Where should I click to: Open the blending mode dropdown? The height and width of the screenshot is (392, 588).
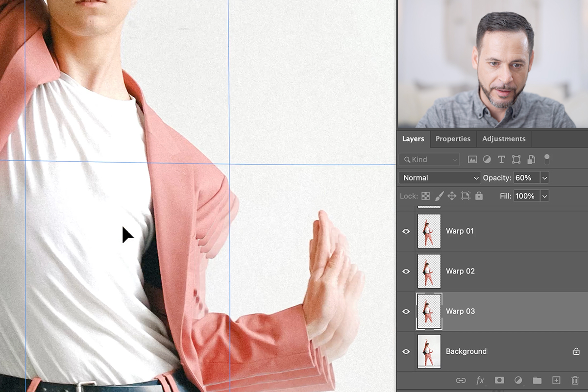(439, 177)
